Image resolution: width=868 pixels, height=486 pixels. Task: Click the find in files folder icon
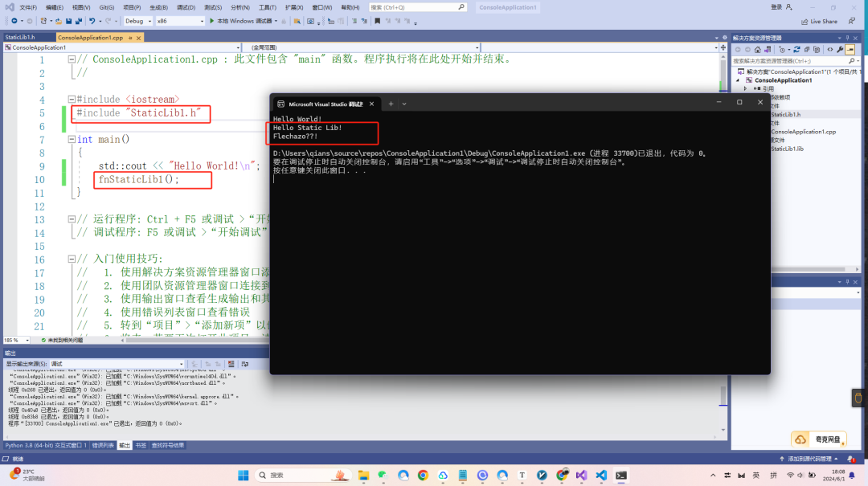297,21
